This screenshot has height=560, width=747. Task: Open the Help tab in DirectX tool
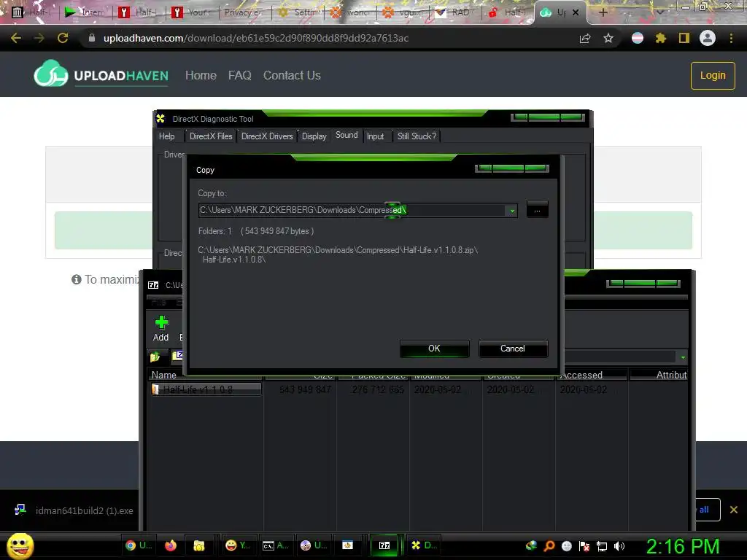(x=166, y=136)
